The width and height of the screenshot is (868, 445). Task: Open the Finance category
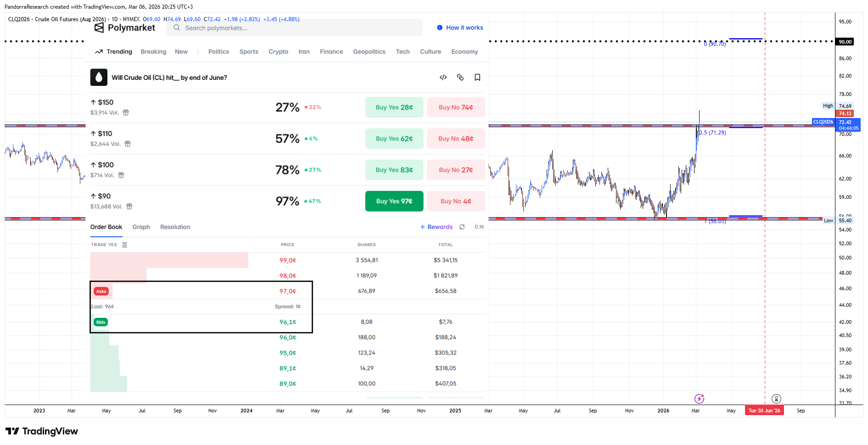coord(331,52)
